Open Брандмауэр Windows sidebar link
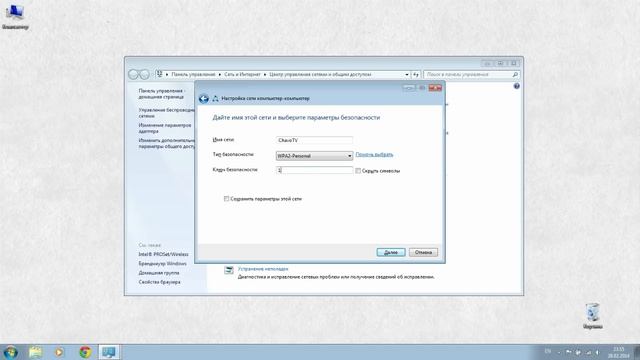This screenshot has height=360, width=640. (162, 264)
